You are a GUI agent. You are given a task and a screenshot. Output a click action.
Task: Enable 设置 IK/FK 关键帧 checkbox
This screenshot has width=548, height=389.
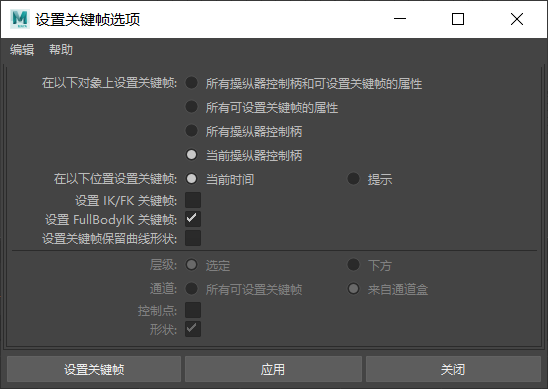(x=193, y=200)
